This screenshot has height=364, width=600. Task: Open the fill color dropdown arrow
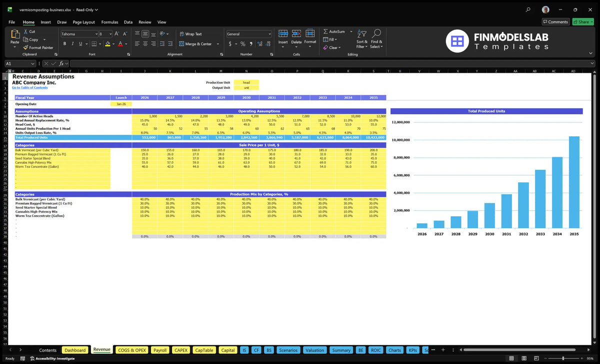point(113,44)
